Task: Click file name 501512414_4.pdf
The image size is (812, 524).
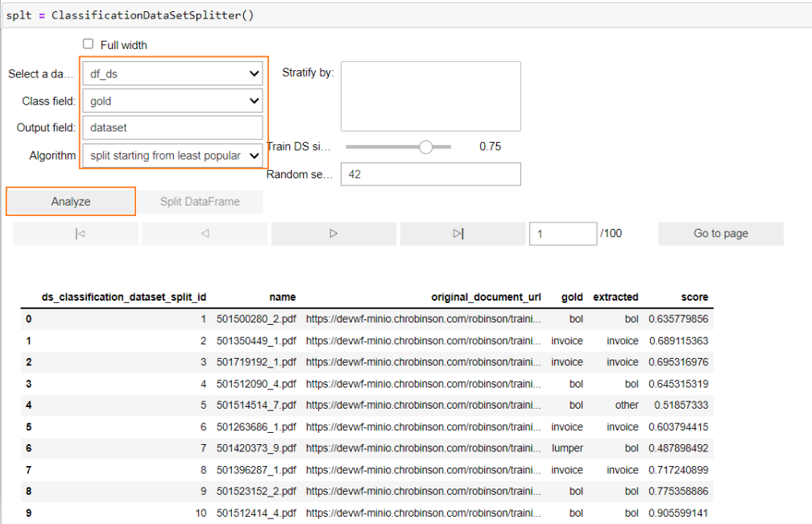Action: tap(256, 513)
